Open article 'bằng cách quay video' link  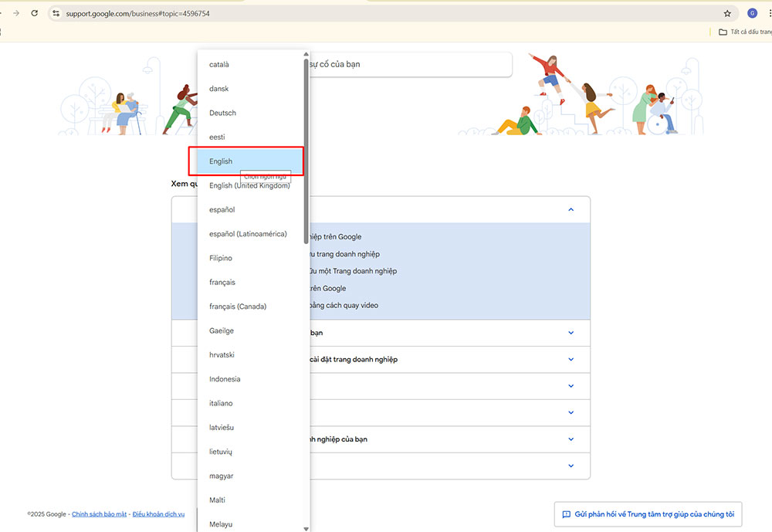(x=344, y=306)
